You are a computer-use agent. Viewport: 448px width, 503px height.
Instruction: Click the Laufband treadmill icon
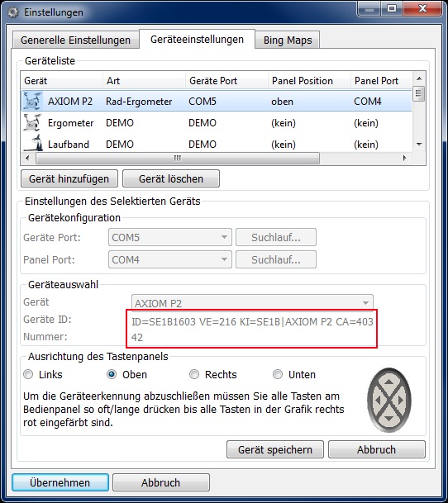point(33,143)
